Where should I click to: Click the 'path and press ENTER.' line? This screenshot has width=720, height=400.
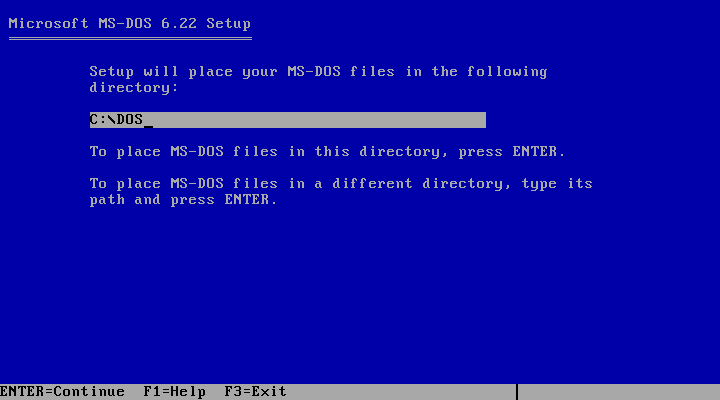pos(183,200)
